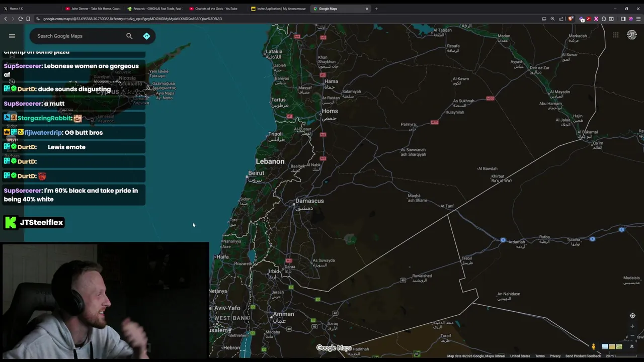Click the Haifa city label

222,257
